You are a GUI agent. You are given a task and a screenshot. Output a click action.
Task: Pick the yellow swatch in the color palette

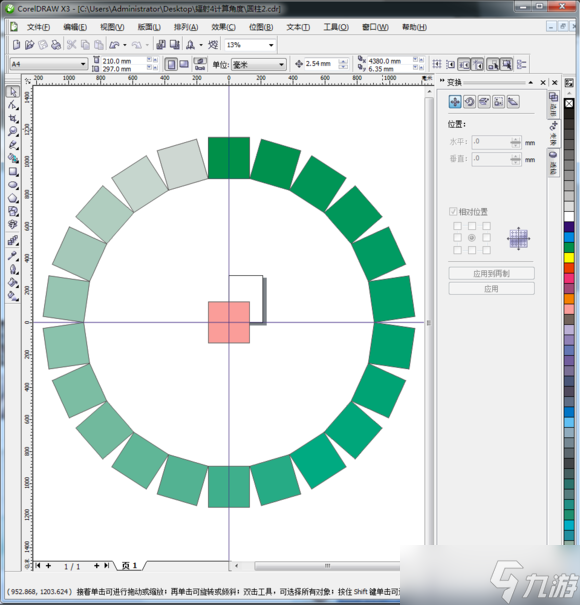point(569,257)
